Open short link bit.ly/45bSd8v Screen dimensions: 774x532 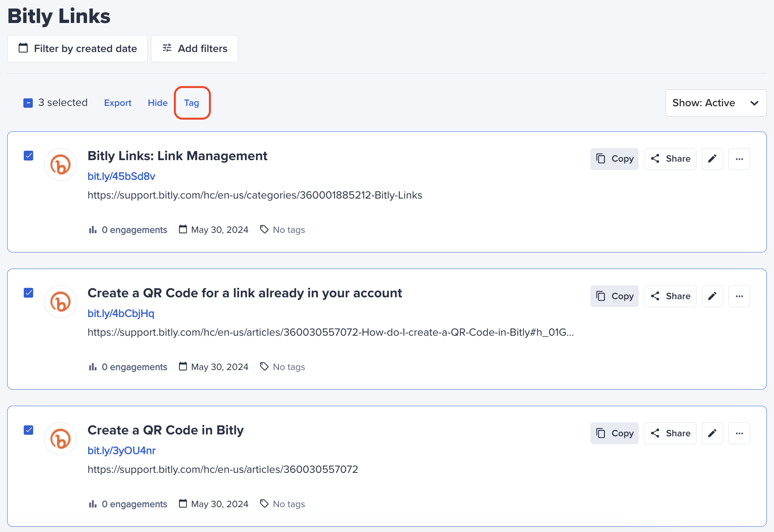pos(121,176)
